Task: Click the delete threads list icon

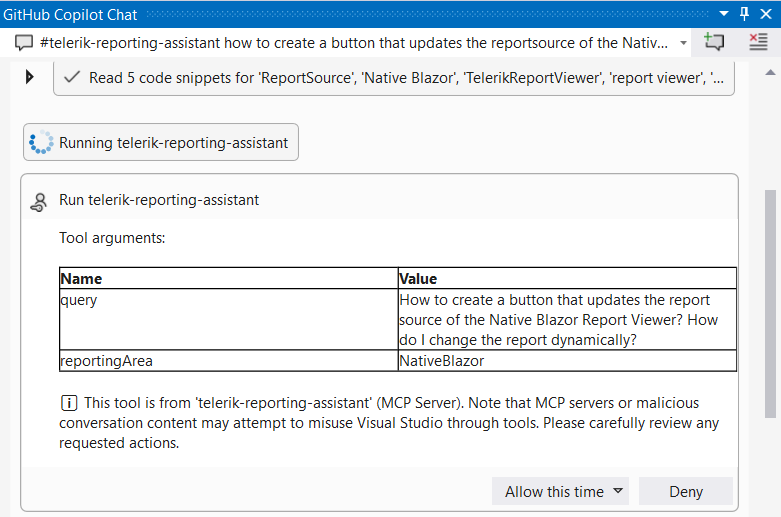Action: coord(758,42)
